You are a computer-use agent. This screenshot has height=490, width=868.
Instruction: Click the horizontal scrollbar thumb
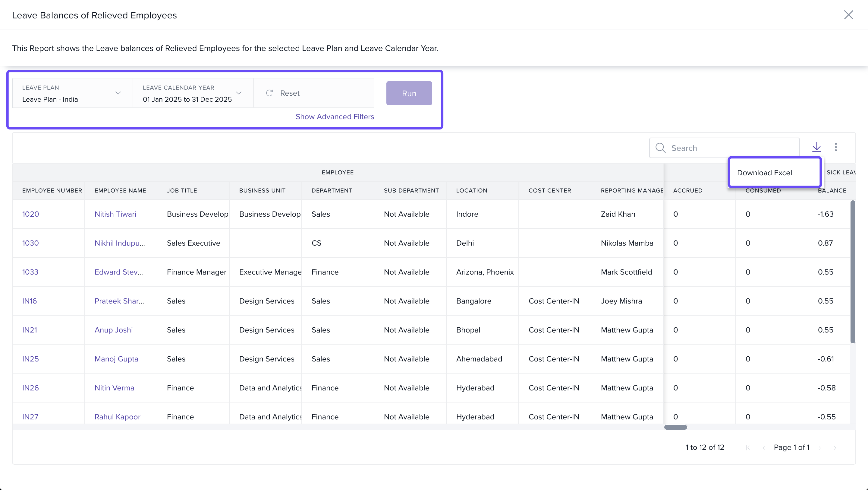tap(675, 427)
